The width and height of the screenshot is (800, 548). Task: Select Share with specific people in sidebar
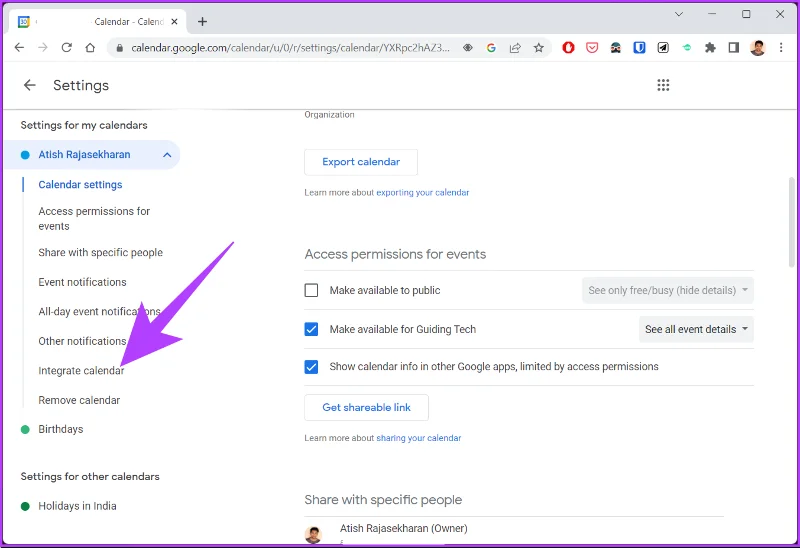[101, 253]
